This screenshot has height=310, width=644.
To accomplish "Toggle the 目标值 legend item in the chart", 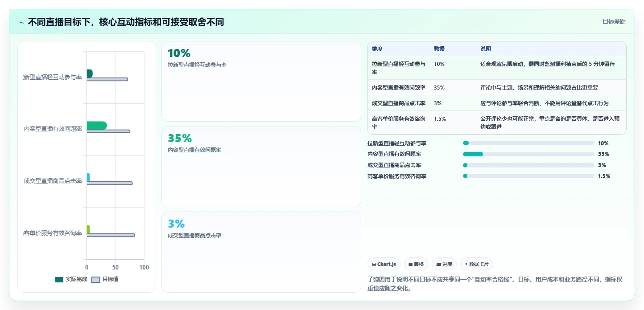I will (105, 279).
